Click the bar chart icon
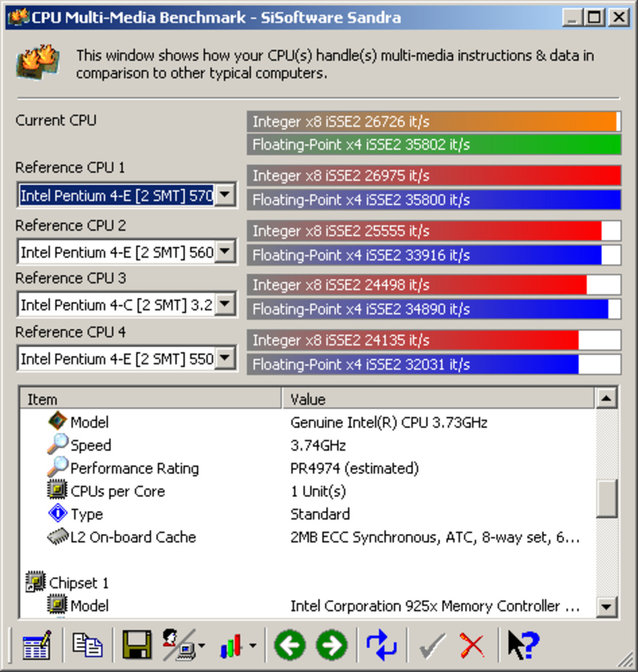This screenshot has width=638, height=672. 231,646
